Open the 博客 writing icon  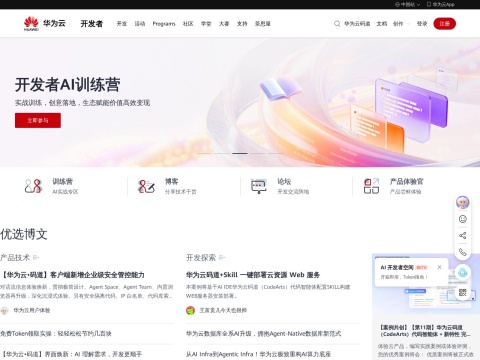pos(146,186)
